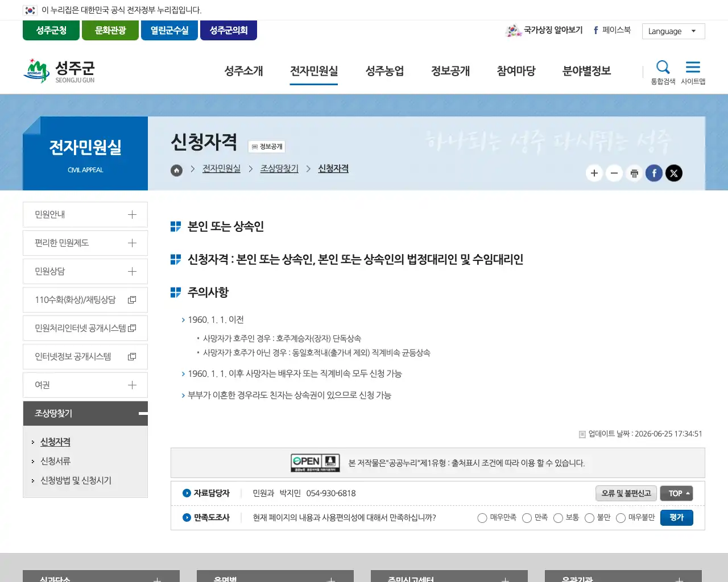Open the Language dropdown
Image resolution: width=728 pixels, height=582 pixels.
point(673,31)
